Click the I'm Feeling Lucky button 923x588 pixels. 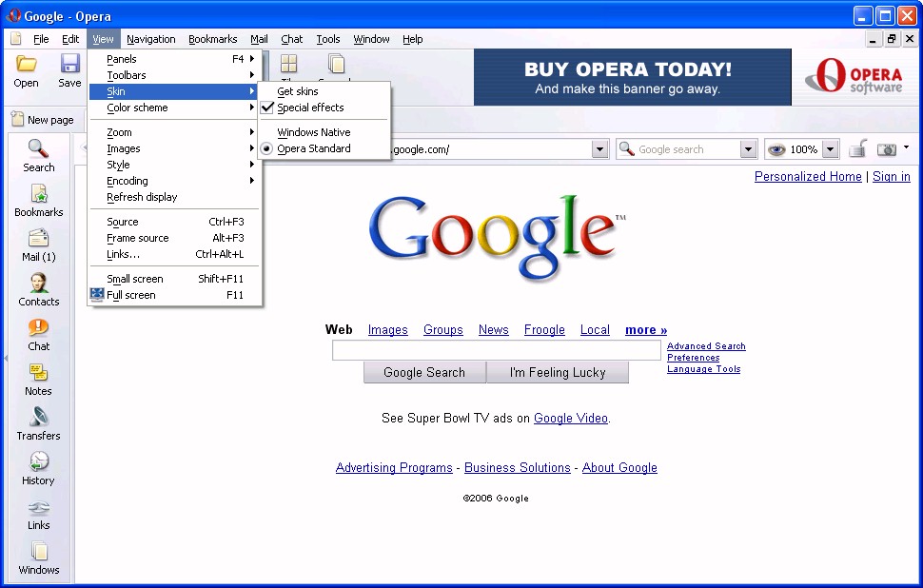tap(558, 373)
